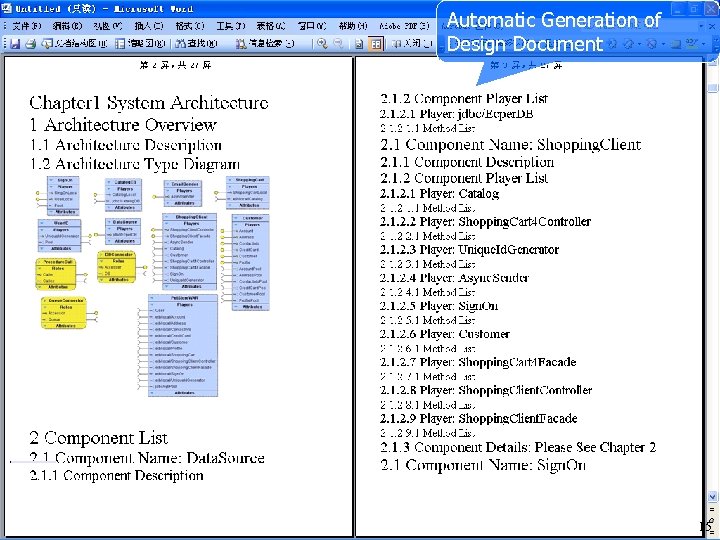Click heading 'Chapter1 System Architecture'

(x=149, y=102)
